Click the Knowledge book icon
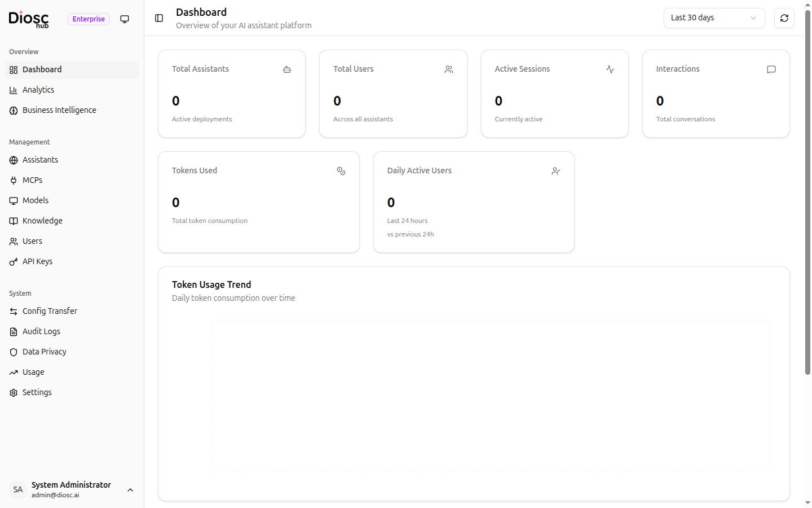 [x=14, y=221]
